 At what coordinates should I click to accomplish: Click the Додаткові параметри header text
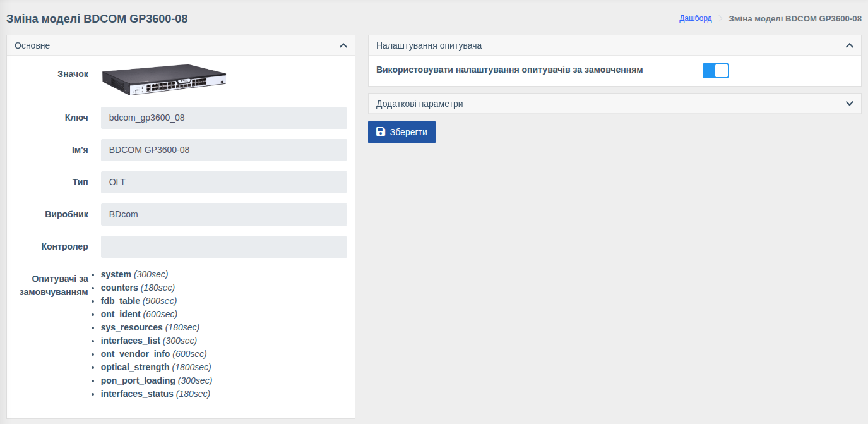[420, 104]
